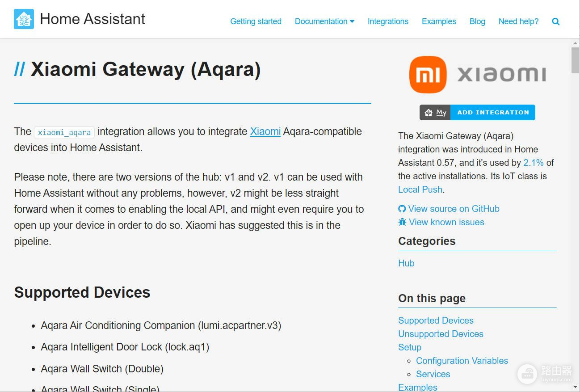This screenshot has width=580, height=392.
Task: Jump to Configuration Variables section
Action: pos(462,361)
